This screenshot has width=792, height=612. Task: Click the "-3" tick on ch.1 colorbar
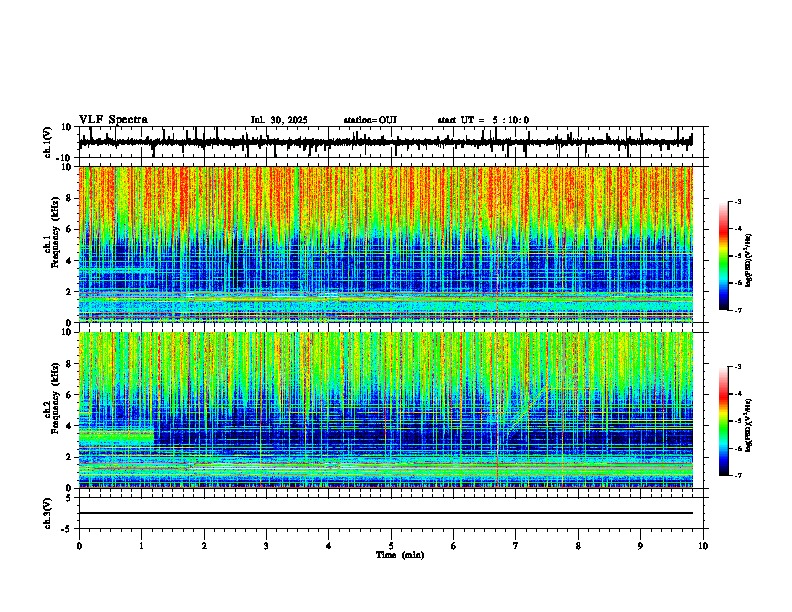738,201
